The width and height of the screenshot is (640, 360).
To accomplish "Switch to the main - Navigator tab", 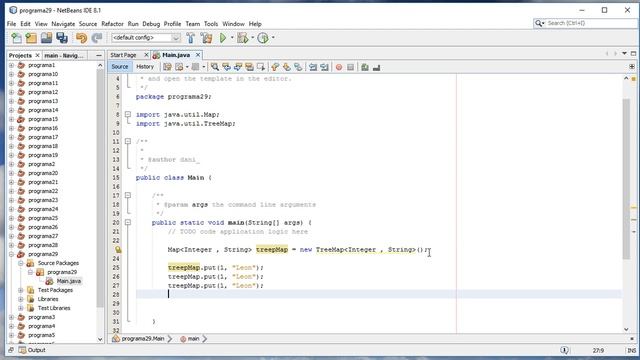I will coord(64,55).
